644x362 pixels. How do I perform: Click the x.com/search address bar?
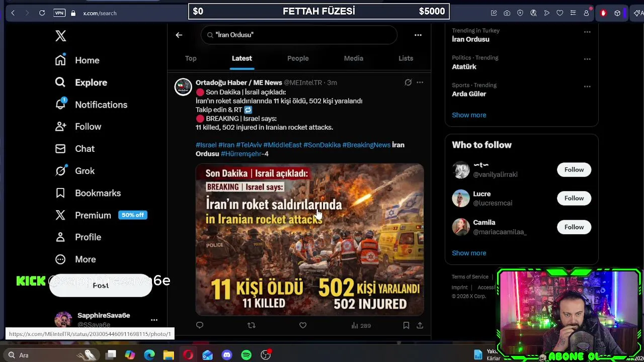(100, 13)
